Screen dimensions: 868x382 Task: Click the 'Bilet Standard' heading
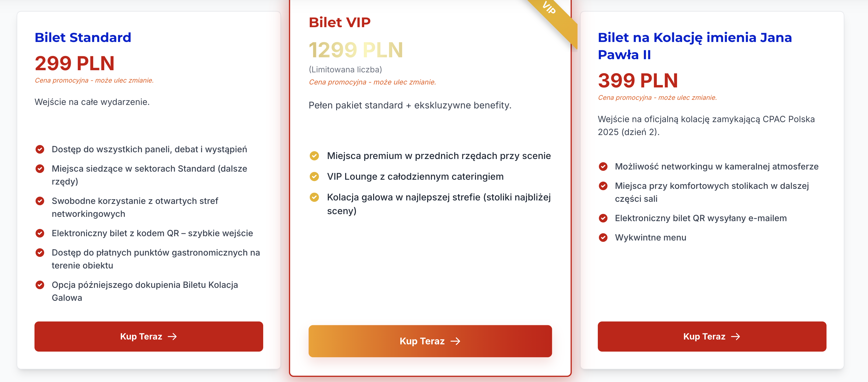point(83,37)
